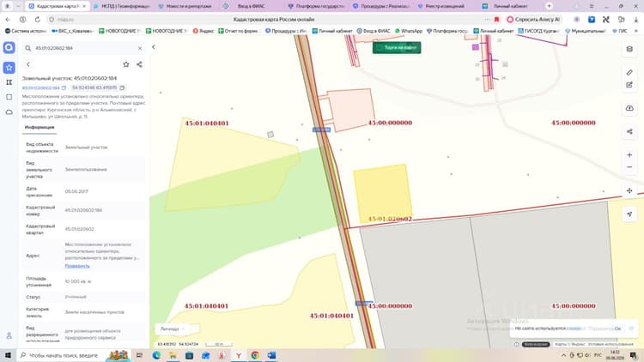Add parcel to favorites star outline
The image size is (644, 362).
click(x=126, y=64)
